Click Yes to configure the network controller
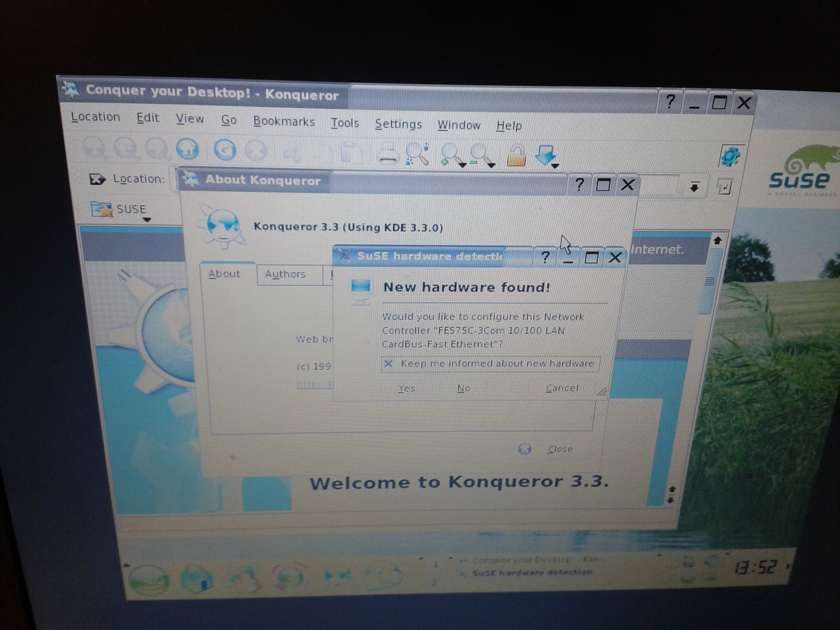The width and height of the screenshot is (840, 630). click(x=407, y=388)
